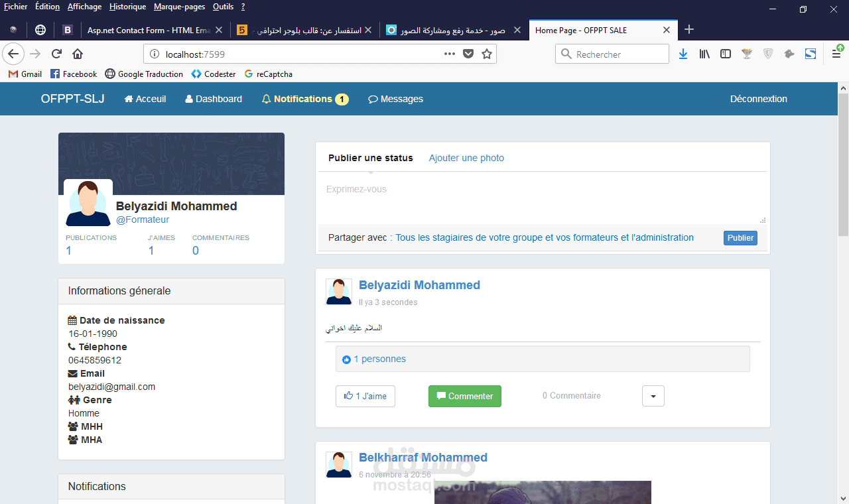Image resolution: width=849 pixels, height=504 pixels.
Task: Open Messages from the navbar
Action: coord(396,99)
